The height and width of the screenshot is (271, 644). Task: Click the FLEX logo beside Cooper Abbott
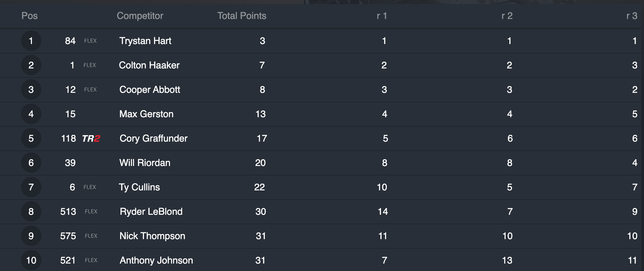(90, 90)
